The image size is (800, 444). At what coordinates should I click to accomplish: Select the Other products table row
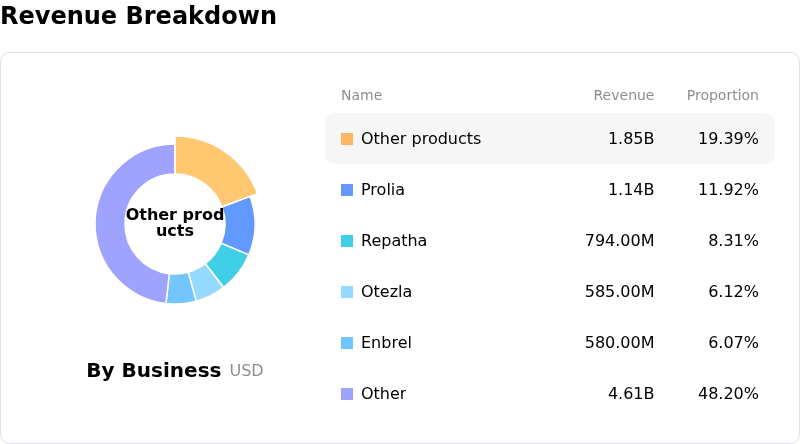(x=549, y=139)
